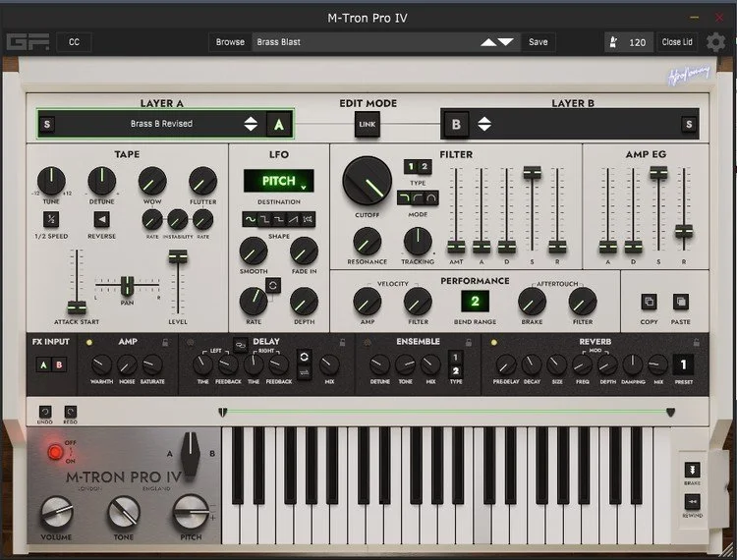
Task: Toggle the Amp effect power LED
Action: 89,343
